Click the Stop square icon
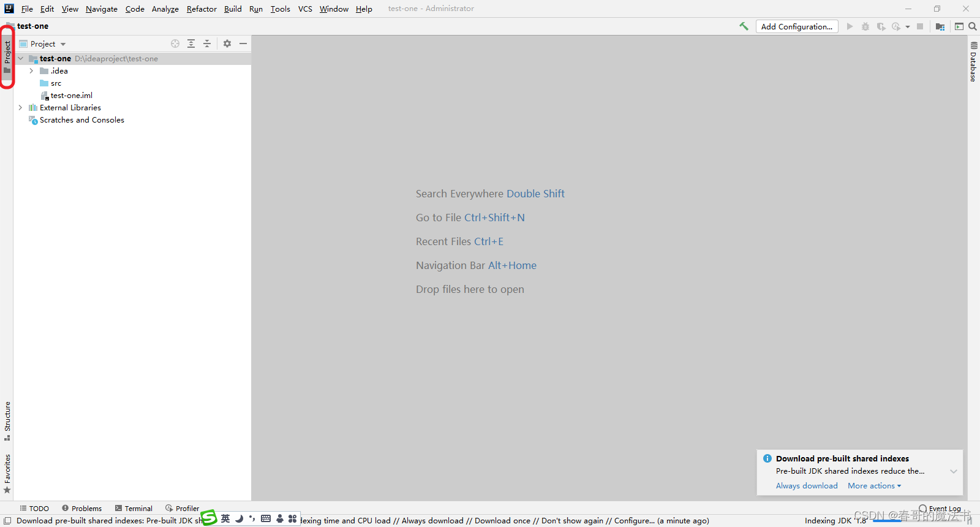 [920, 26]
